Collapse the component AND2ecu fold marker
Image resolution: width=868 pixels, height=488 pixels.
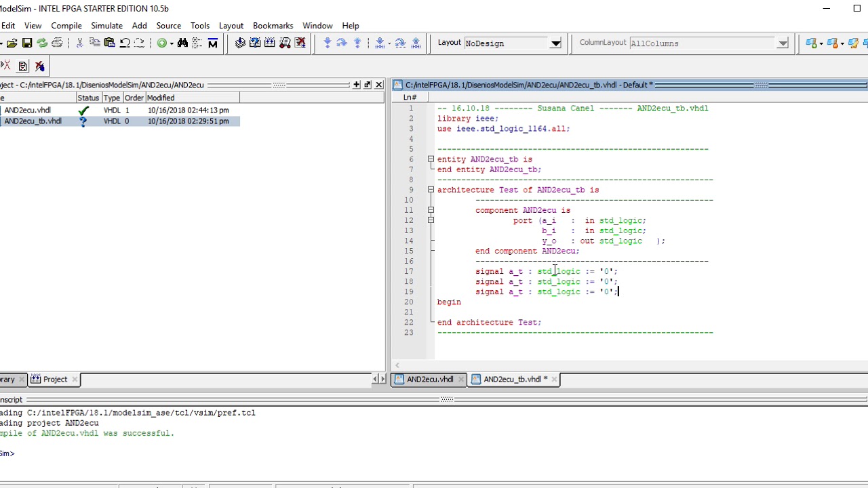click(x=431, y=210)
